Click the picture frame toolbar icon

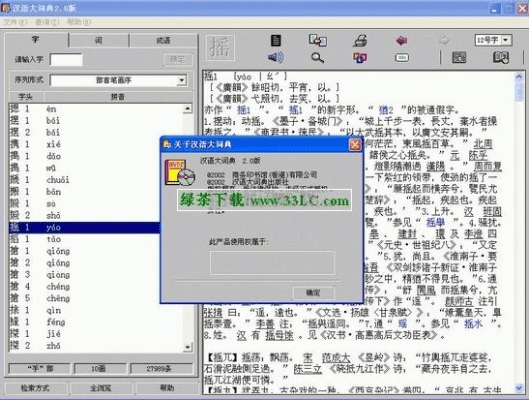pyautogui.click(x=459, y=58)
